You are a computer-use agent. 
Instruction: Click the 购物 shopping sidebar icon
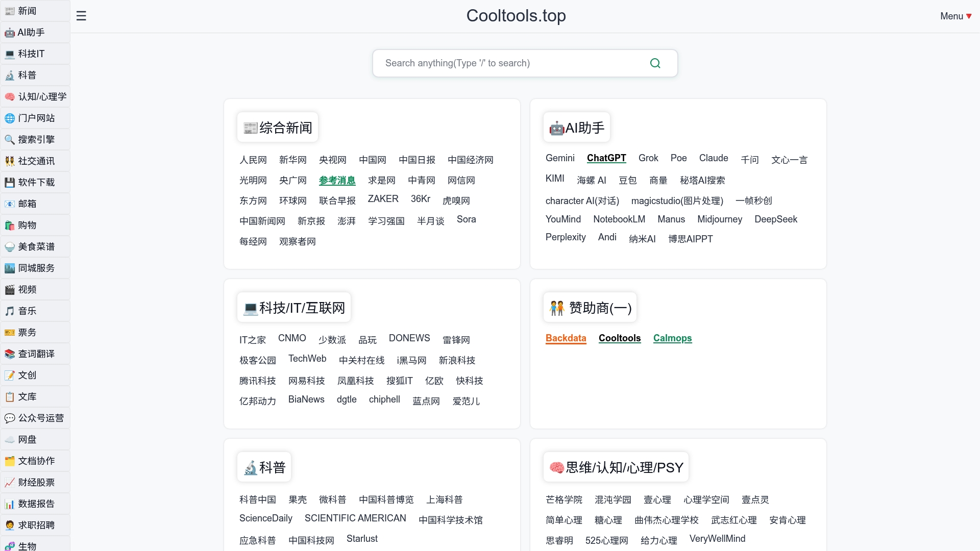(9, 225)
